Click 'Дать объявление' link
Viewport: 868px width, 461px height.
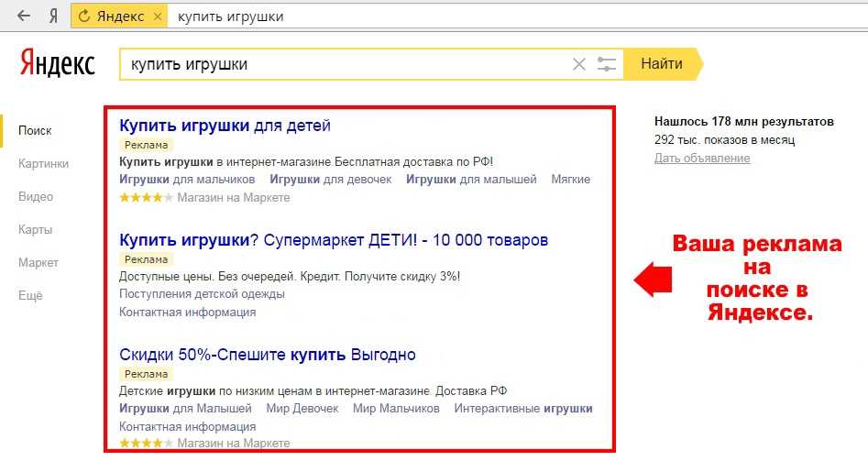(702, 159)
